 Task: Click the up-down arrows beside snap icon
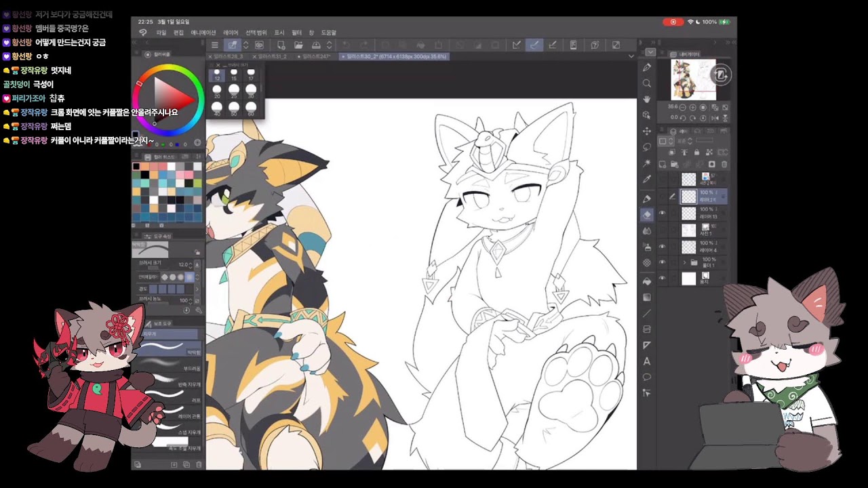tap(245, 45)
